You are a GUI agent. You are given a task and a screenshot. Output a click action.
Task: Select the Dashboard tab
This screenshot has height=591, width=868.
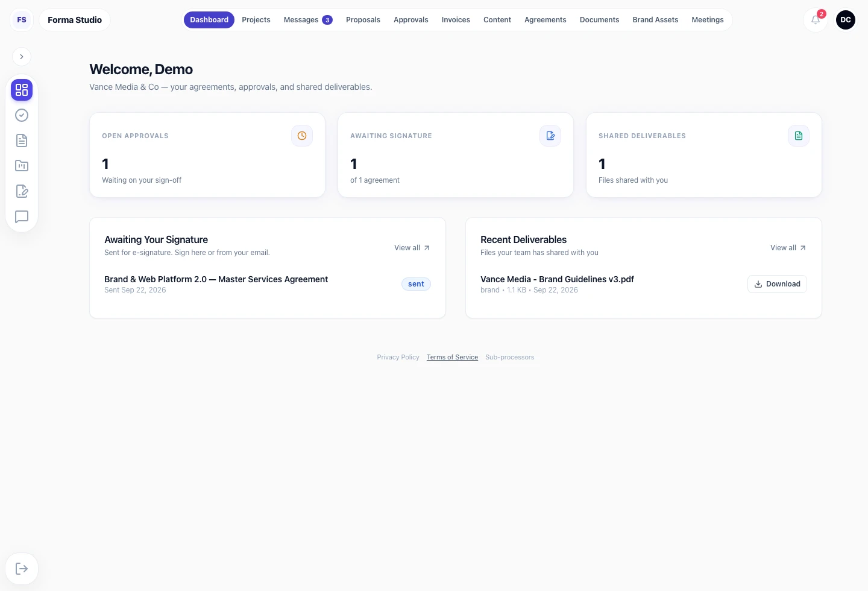pyautogui.click(x=209, y=20)
